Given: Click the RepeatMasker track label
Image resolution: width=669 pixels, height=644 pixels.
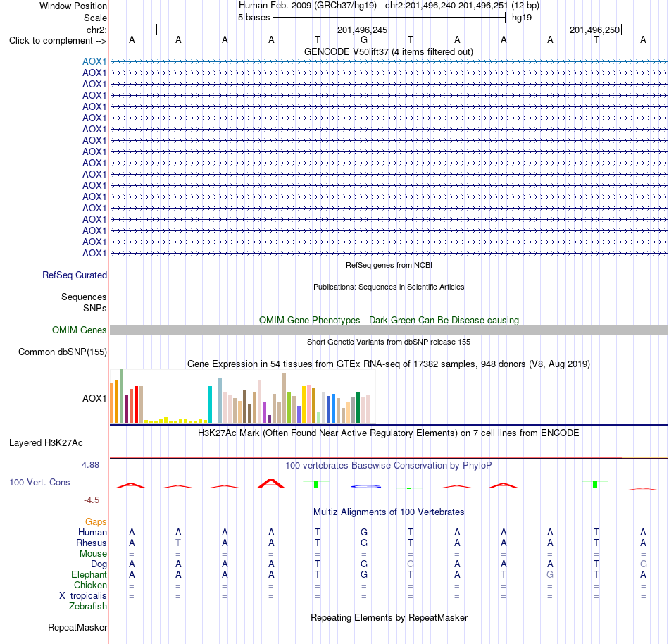Looking at the screenshot, I should pyautogui.click(x=77, y=627).
